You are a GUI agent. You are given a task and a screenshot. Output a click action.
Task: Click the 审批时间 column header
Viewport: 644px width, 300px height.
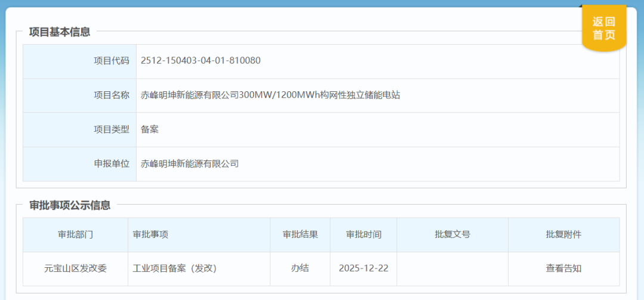363,234
